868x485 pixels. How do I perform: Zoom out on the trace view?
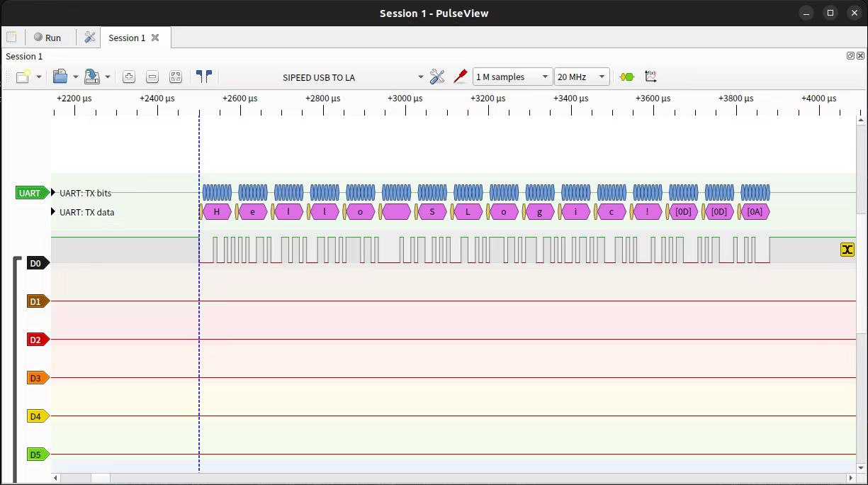tap(152, 77)
